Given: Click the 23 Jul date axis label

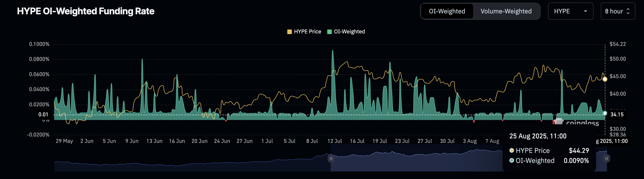Looking at the screenshot, I should 402,141.
